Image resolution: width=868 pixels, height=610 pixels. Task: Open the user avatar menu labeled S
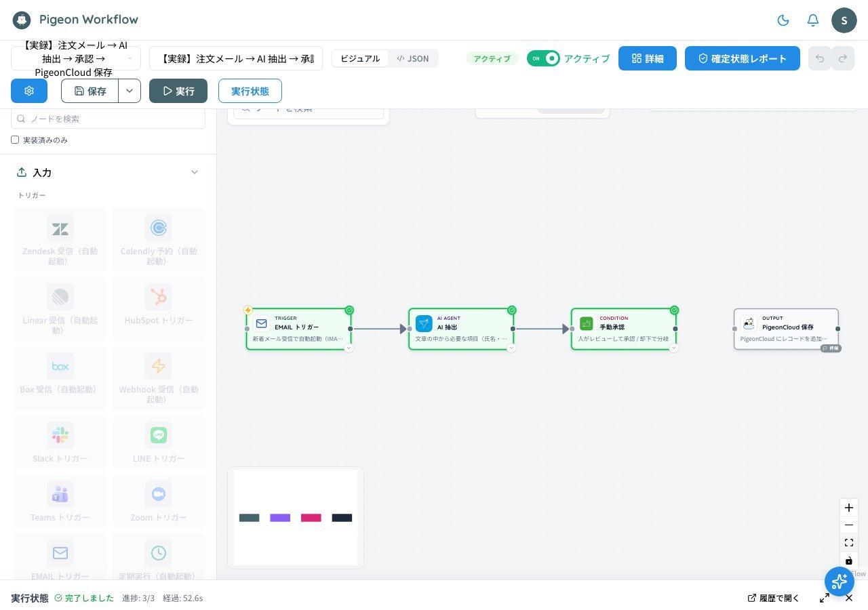click(x=844, y=20)
